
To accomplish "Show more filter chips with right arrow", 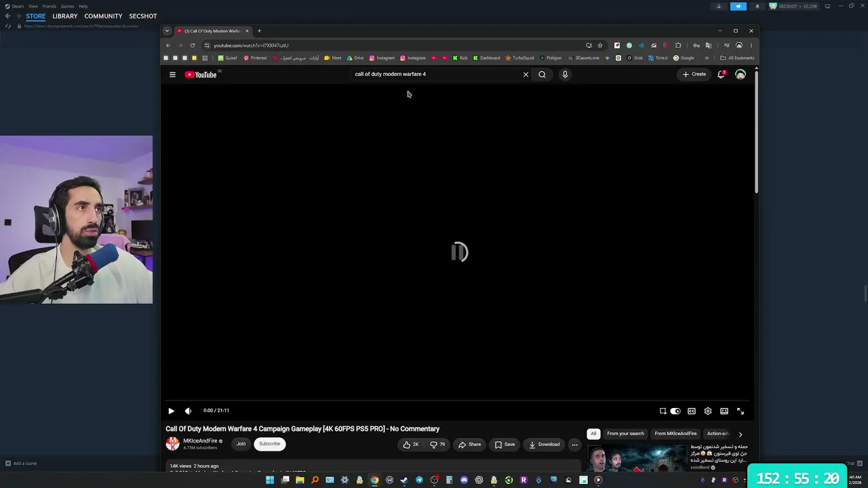I will (741, 434).
